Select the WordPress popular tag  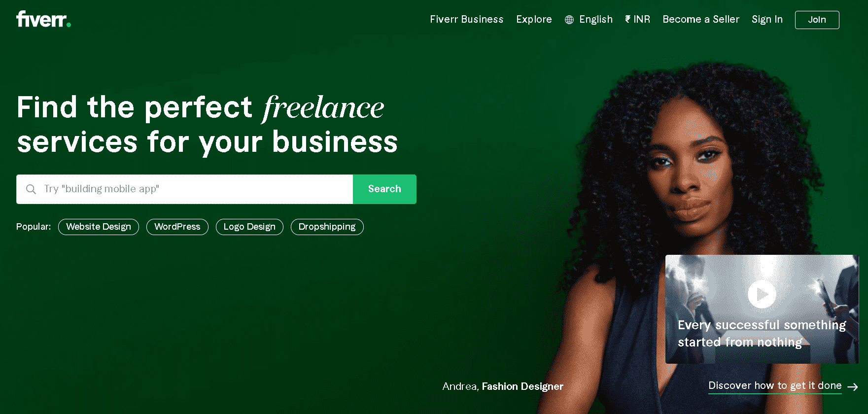pos(177,227)
